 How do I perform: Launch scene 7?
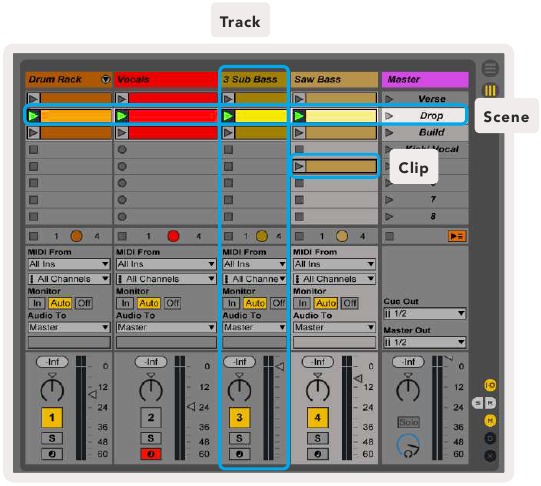click(389, 199)
